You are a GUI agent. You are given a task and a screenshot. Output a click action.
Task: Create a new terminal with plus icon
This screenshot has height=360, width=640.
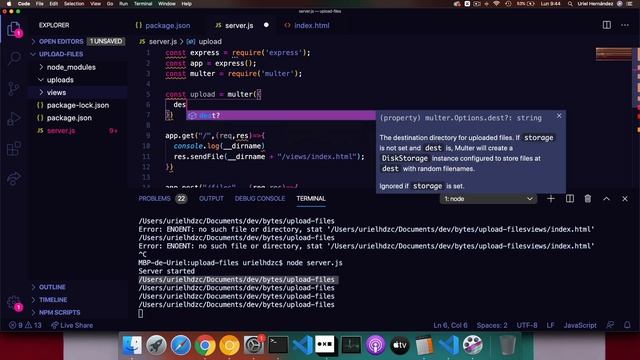[x=551, y=199]
